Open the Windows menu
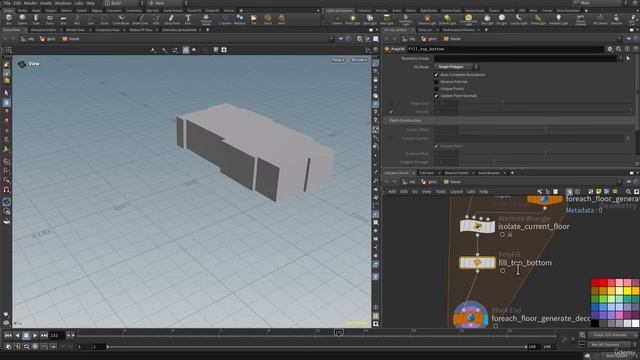This screenshot has width=640, height=360. pyautogui.click(x=63, y=3)
